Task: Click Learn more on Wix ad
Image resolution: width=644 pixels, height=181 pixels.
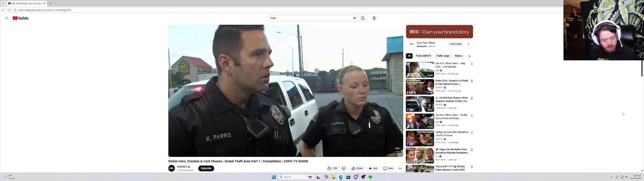Action: (456, 44)
